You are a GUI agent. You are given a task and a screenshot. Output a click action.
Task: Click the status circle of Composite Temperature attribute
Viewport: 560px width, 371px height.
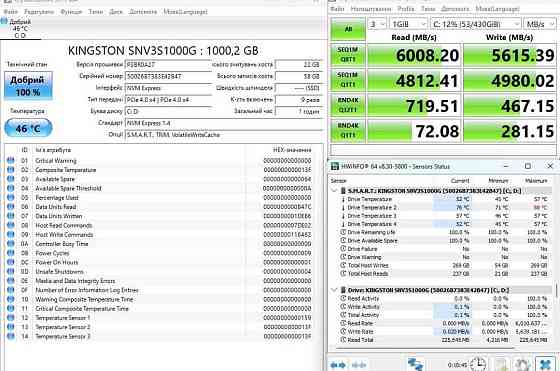(11, 170)
